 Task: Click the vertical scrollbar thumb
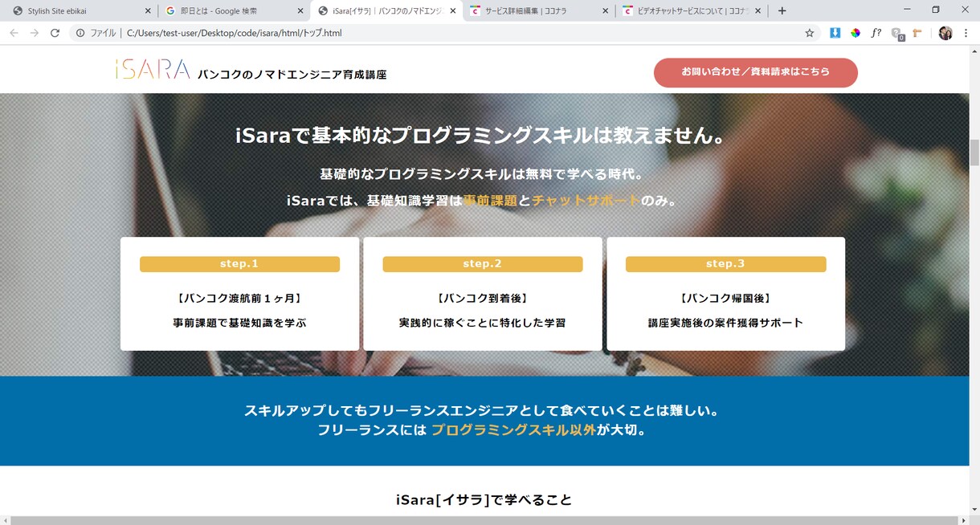(x=974, y=153)
